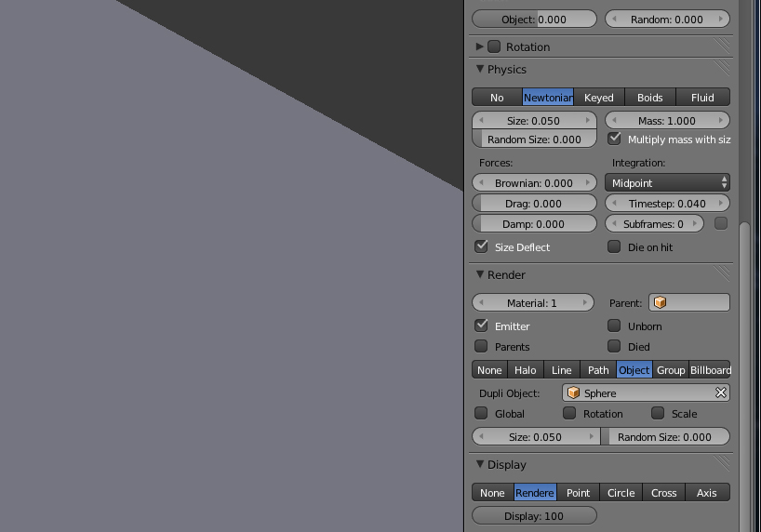Increase the Timestep 0.040 value arrow
The image size is (761, 532).
[721, 204]
